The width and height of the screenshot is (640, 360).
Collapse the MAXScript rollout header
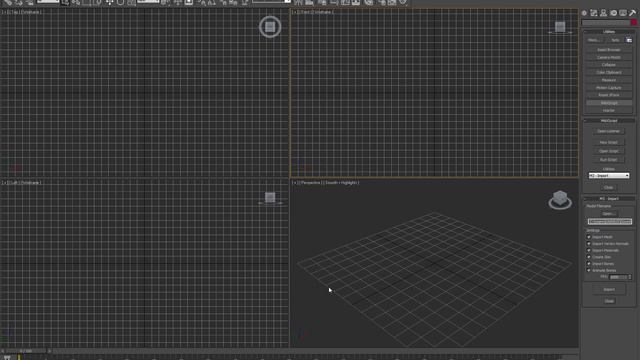click(609, 121)
